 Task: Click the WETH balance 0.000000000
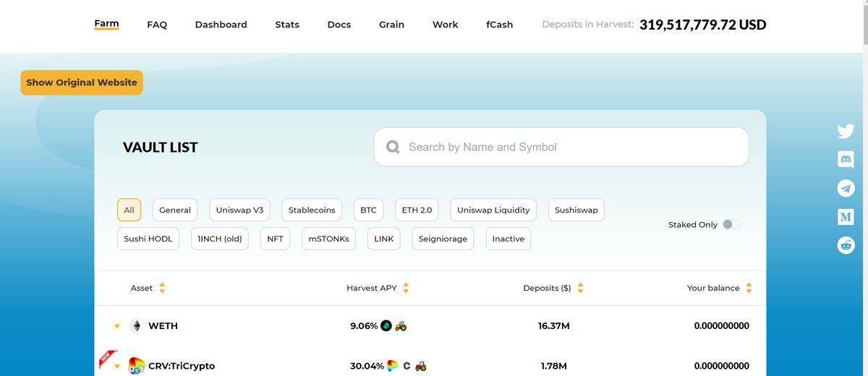pos(721,326)
